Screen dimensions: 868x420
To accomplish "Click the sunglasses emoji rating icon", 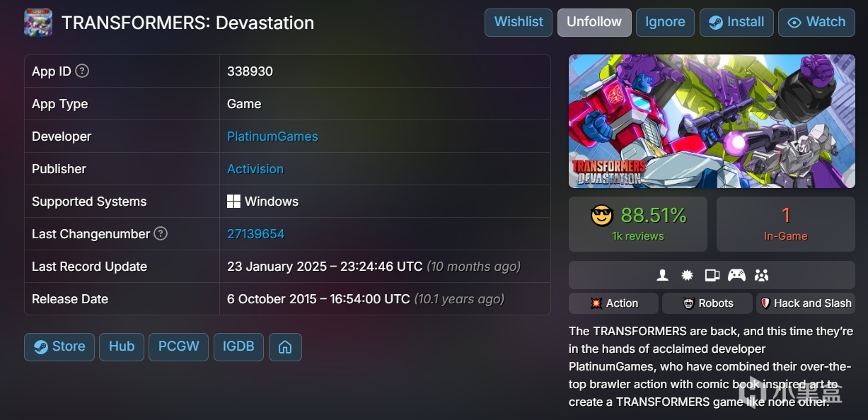I will point(602,216).
